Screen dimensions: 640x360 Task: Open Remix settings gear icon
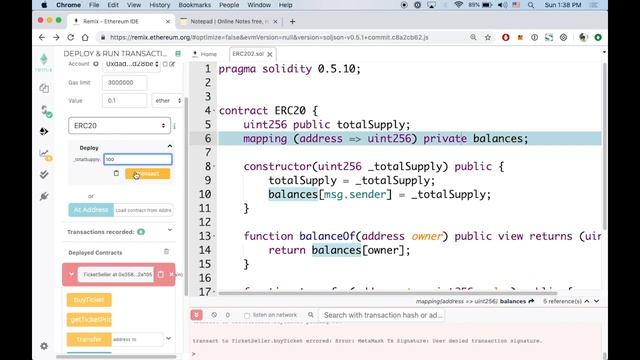pos(44,346)
